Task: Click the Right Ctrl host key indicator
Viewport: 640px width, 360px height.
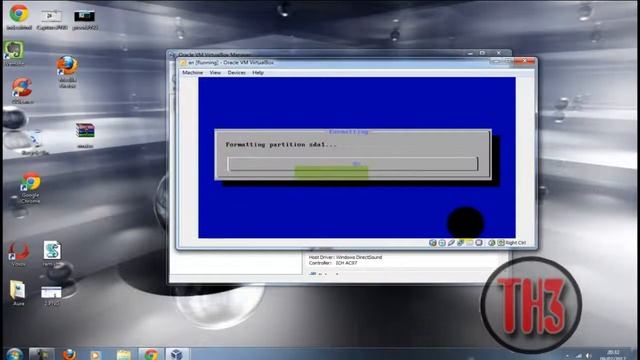Action: click(x=515, y=243)
